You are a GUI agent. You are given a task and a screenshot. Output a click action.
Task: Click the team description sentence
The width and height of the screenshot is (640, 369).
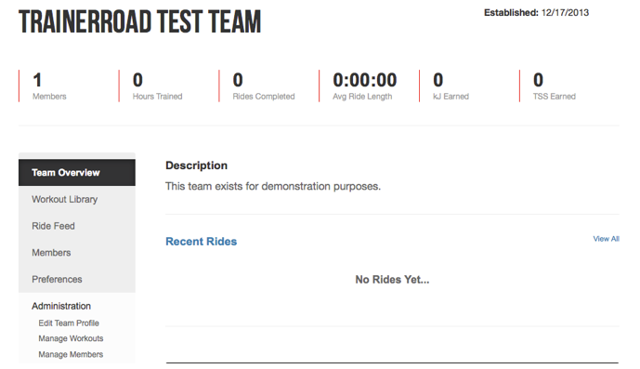tap(273, 187)
